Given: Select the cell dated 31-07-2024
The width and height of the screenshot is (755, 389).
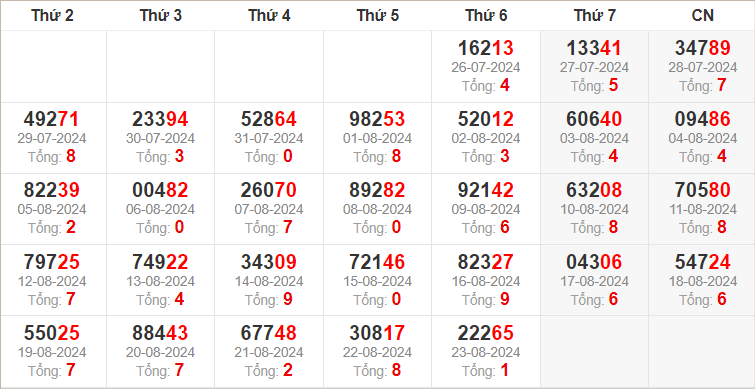Looking at the screenshot, I should pyautogui.click(x=269, y=138).
